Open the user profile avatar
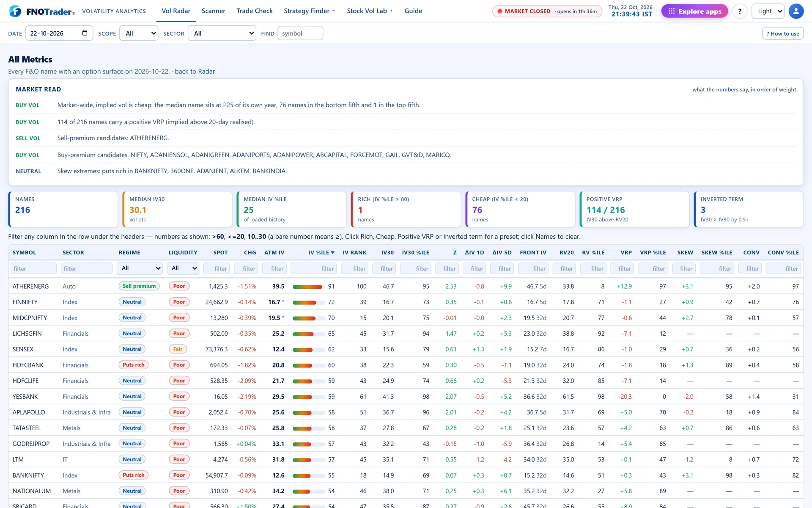 pos(796,11)
